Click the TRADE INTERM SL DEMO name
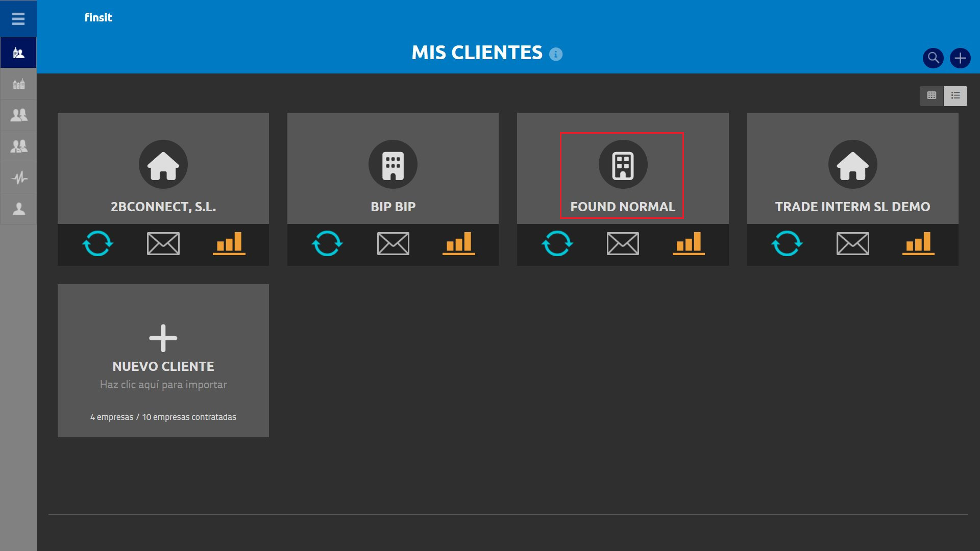The image size is (980, 551). [852, 207]
